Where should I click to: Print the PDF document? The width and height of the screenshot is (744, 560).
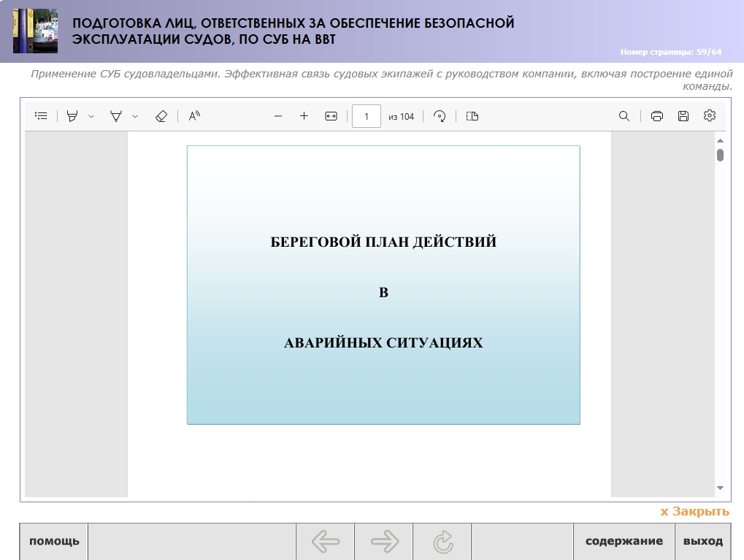click(656, 116)
